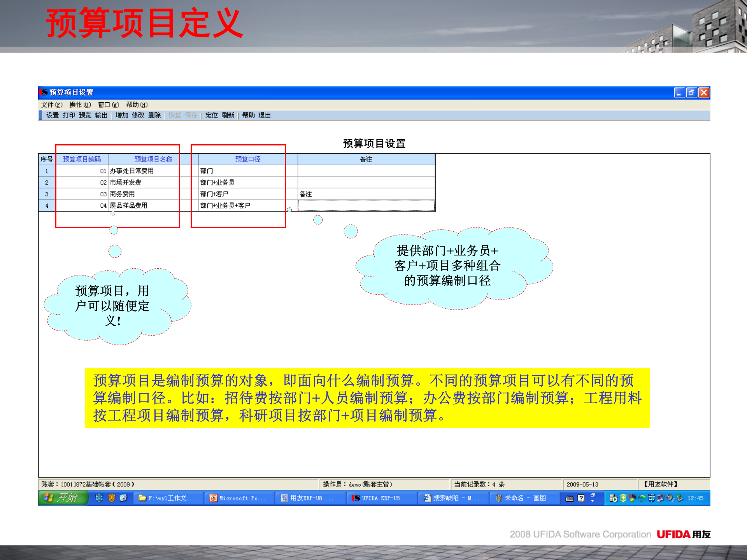
Task: Click 定位 to locate a record
Action: (x=211, y=115)
